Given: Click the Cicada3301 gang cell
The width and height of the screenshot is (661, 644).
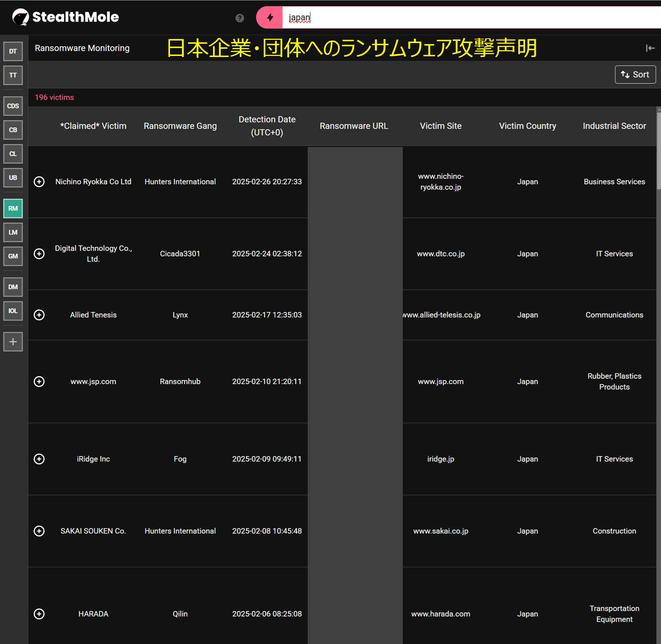Looking at the screenshot, I should tap(180, 254).
